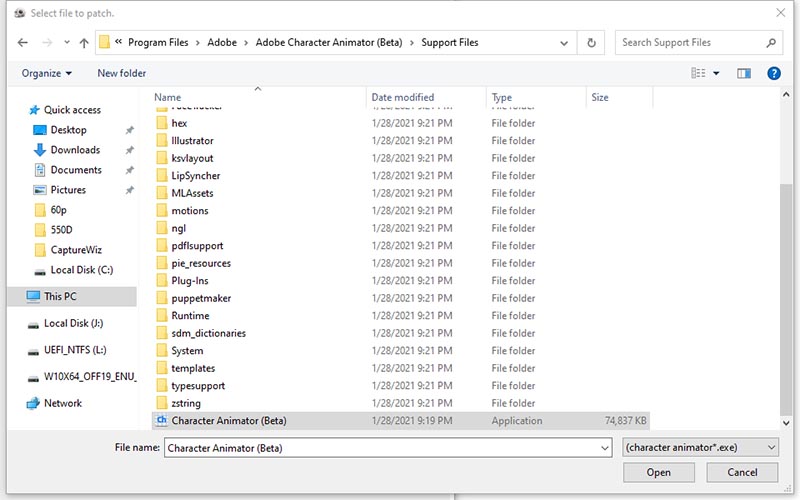Select the Plug-Ins folder icon

pos(162,281)
